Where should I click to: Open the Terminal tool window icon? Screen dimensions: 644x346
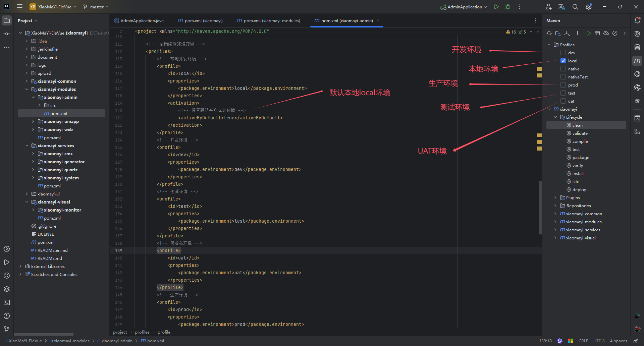(7, 302)
